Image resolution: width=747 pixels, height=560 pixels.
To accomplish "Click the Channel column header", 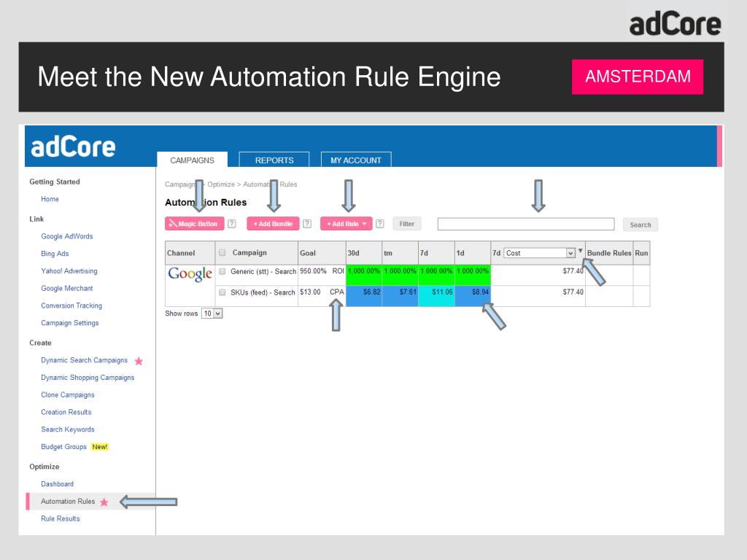I will [190, 253].
